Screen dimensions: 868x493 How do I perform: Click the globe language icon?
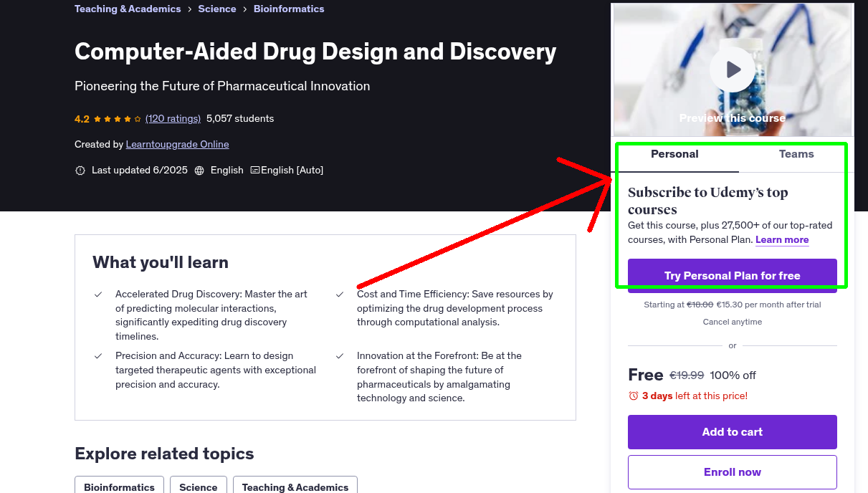coord(199,171)
